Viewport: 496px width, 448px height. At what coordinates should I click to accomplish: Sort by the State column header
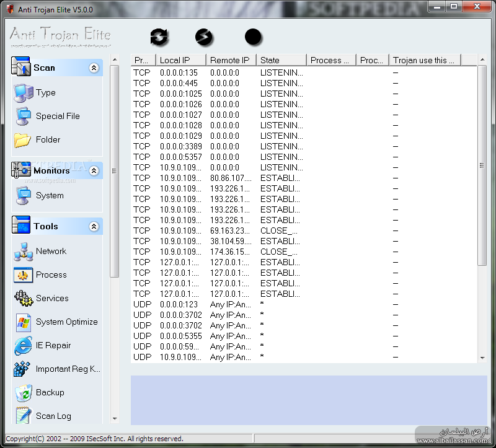click(x=281, y=60)
